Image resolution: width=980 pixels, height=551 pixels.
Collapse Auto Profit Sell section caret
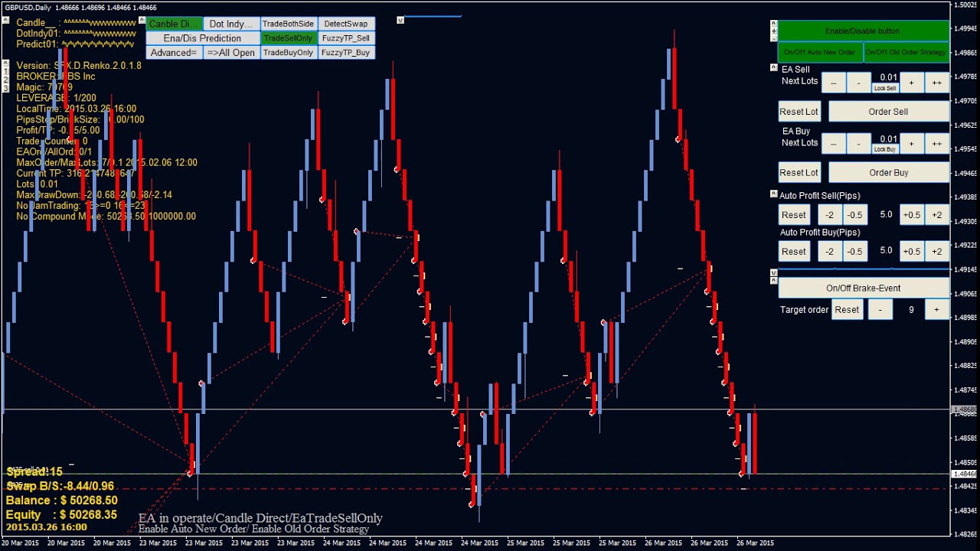click(773, 194)
